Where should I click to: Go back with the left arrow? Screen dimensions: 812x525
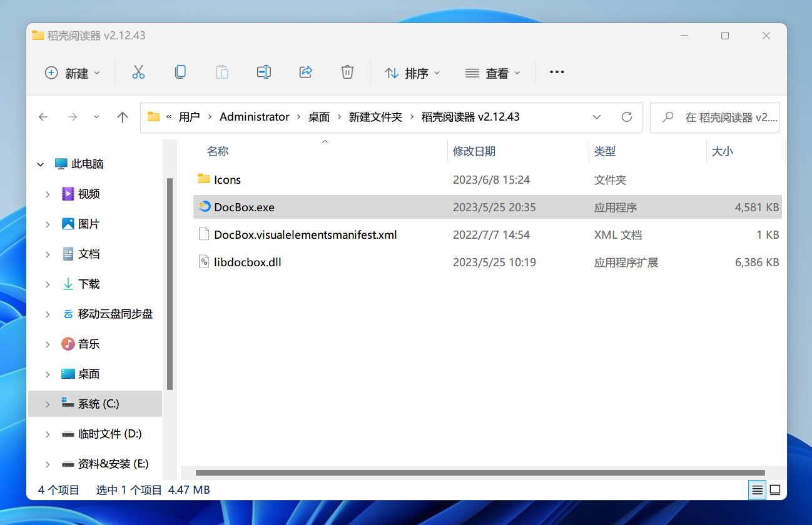[43, 117]
